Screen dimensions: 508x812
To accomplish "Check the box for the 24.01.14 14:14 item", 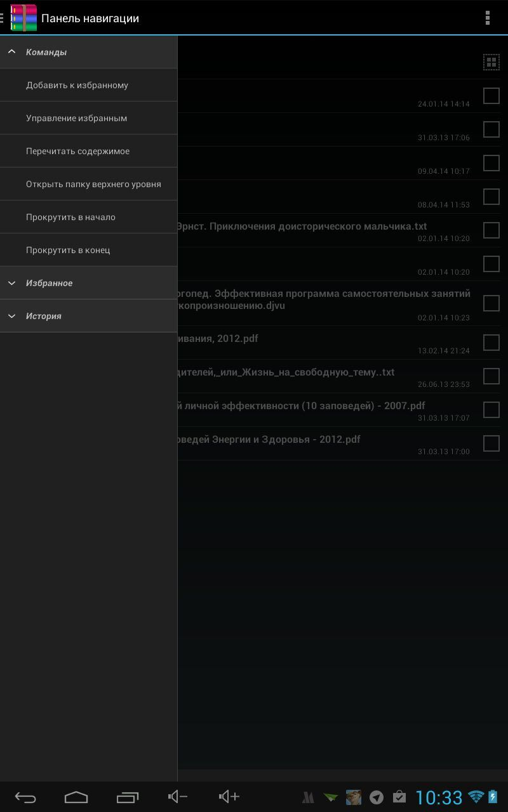I will tap(491, 96).
